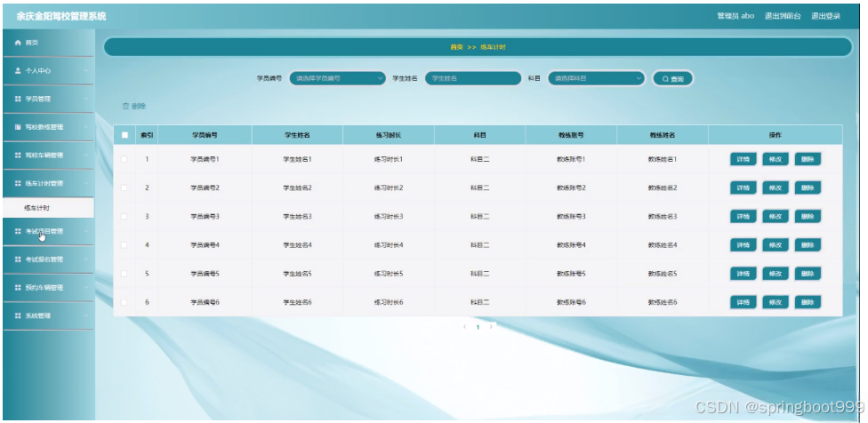The width and height of the screenshot is (868, 423).
Task: Expand 预约车辆管理 using its chevron
Action: 86,288
